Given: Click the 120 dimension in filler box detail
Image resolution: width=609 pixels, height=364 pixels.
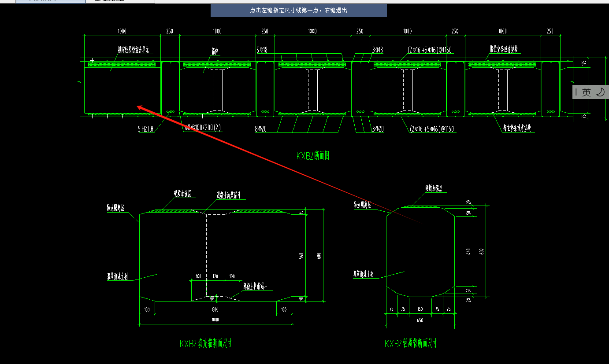Looking at the screenshot, I should 215,276.
